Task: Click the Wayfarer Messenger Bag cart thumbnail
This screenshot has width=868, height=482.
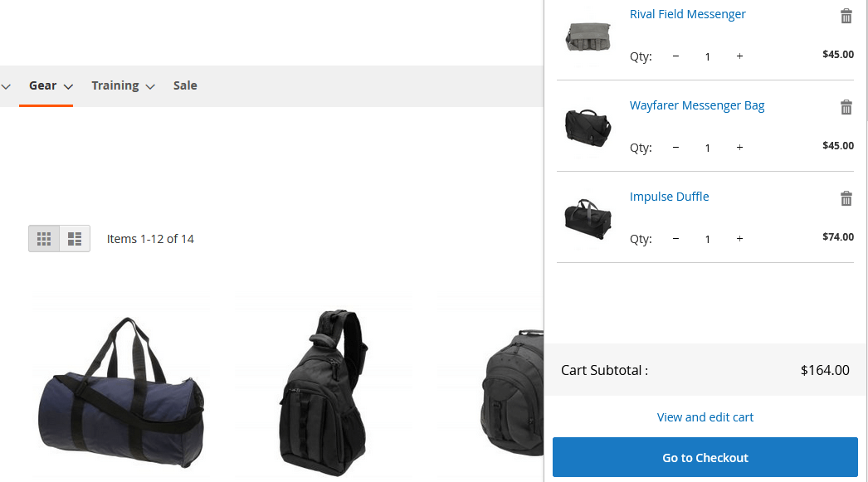Action: click(588, 127)
